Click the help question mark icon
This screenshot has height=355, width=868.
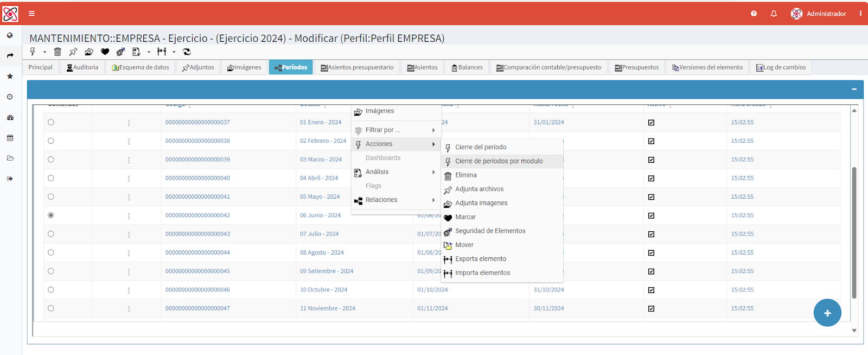click(x=754, y=14)
